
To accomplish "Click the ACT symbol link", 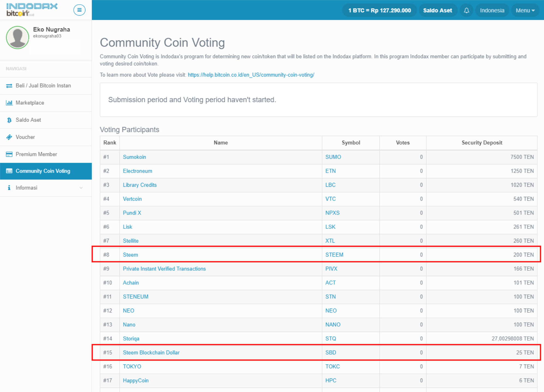I will tap(330, 283).
